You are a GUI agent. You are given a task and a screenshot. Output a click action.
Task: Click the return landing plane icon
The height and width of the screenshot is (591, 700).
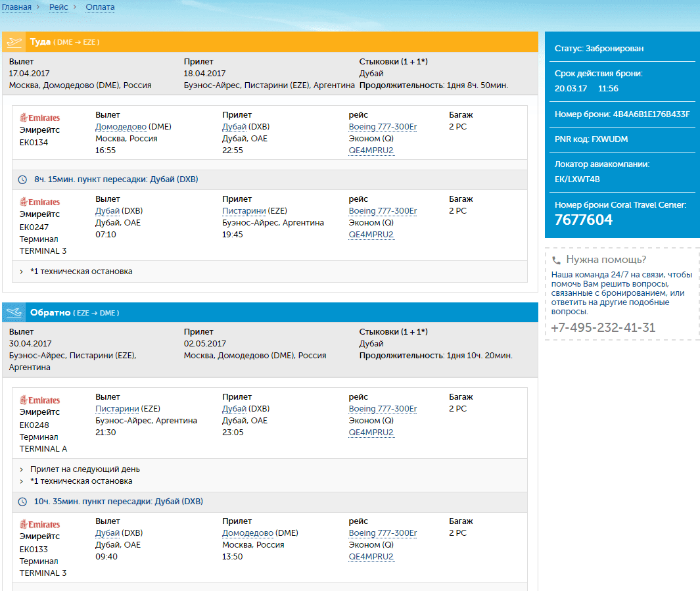tap(14, 312)
